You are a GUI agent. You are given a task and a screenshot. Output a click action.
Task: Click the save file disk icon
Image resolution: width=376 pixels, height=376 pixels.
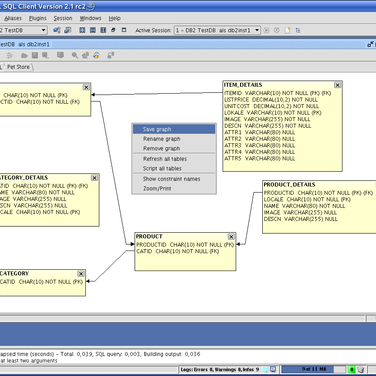pos(35,56)
